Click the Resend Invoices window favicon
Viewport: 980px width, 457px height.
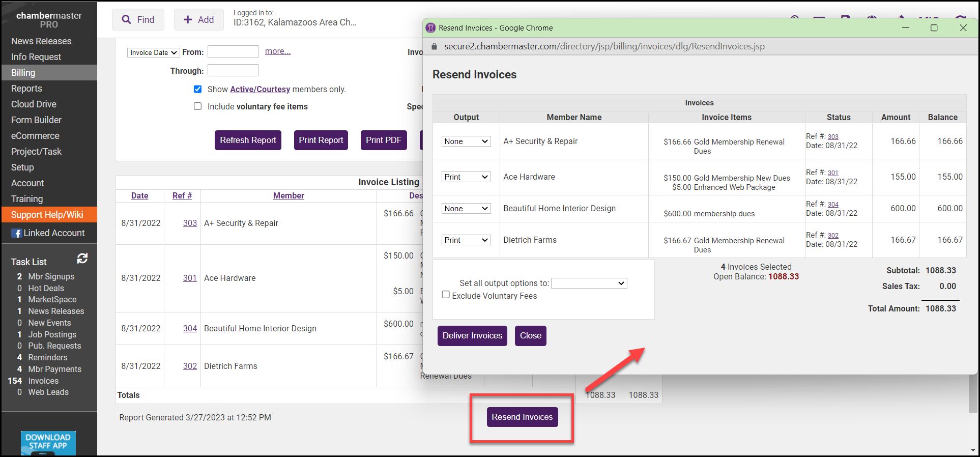430,28
